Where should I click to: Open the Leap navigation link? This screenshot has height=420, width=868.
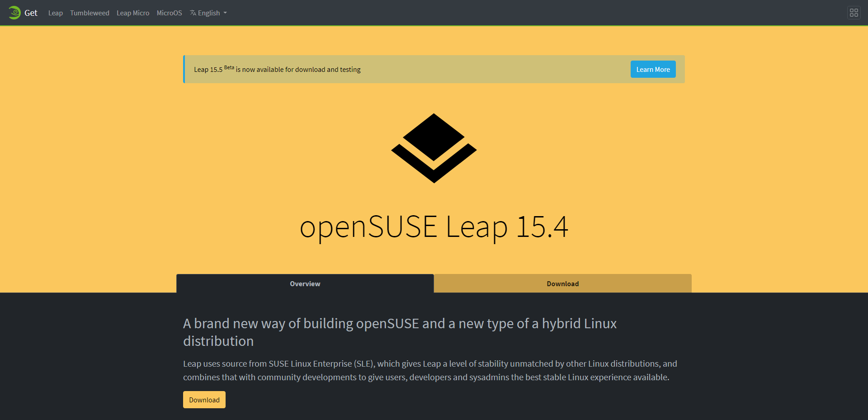pyautogui.click(x=56, y=13)
